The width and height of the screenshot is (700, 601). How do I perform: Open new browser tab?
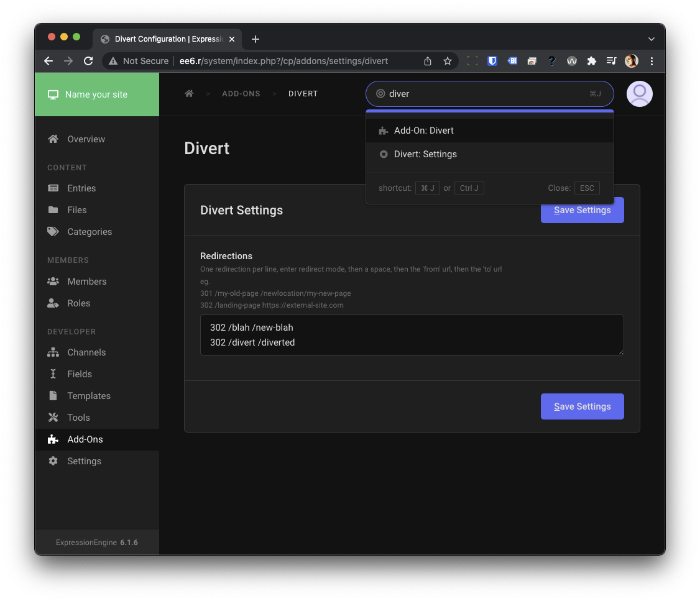pyautogui.click(x=256, y=39)
